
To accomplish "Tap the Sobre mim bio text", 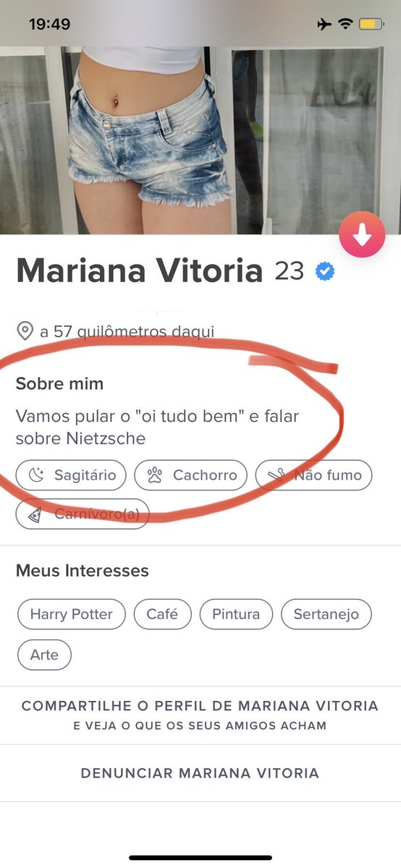I will click(157, 427).
